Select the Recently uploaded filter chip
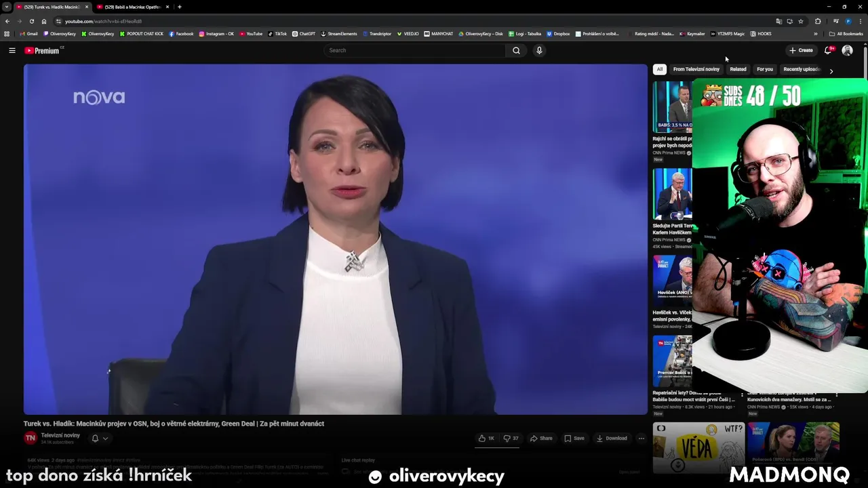 (802, 69)
